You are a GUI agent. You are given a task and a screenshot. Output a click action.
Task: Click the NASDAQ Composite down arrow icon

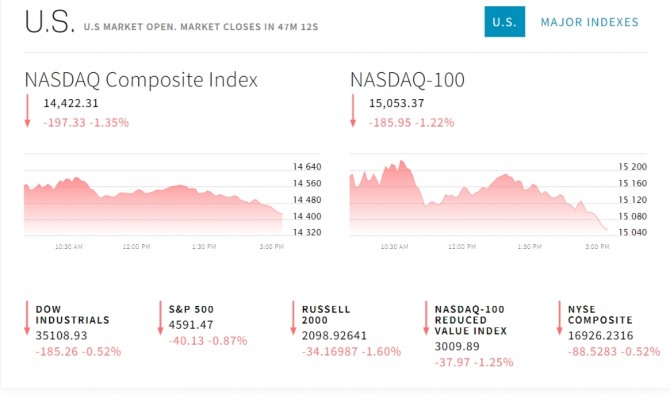point(28,111)
